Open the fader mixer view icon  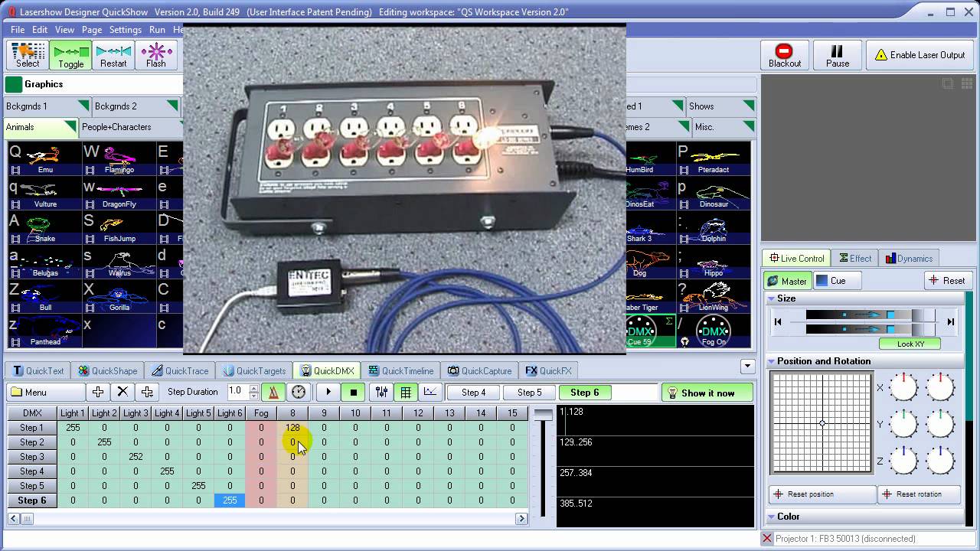(x=381, y=392)
